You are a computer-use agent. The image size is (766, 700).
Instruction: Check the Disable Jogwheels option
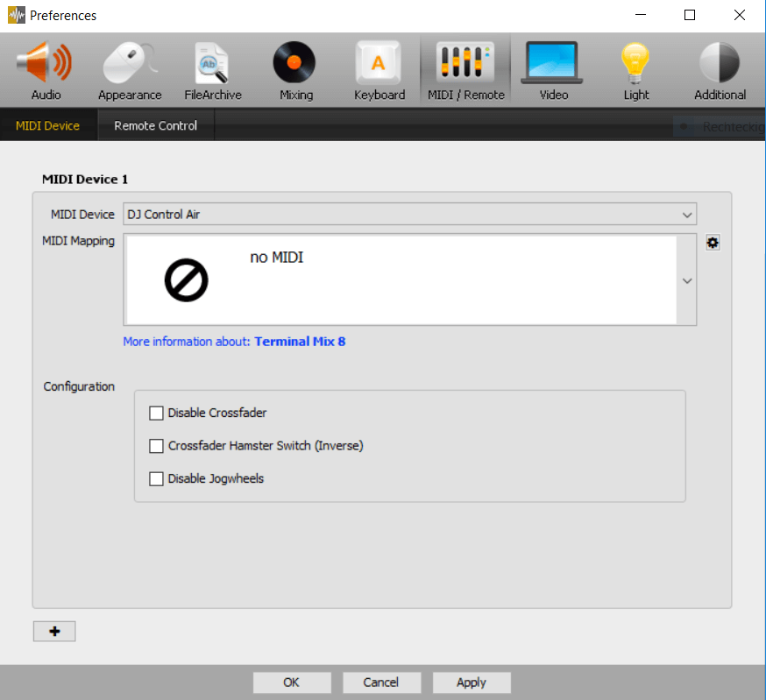(x=157, y=478)
